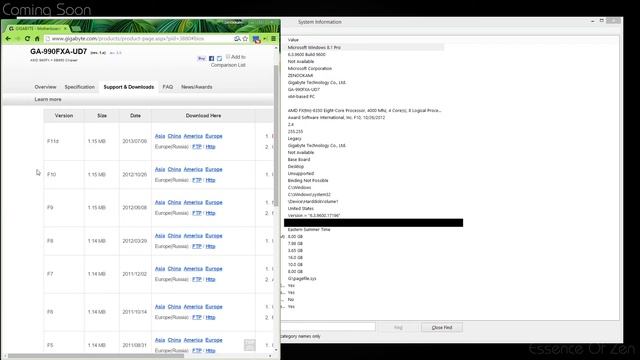Download BIOS F6 from America
Image resolution: width=640 pixels, height=360 pixels.
click(x=193, y=307)
